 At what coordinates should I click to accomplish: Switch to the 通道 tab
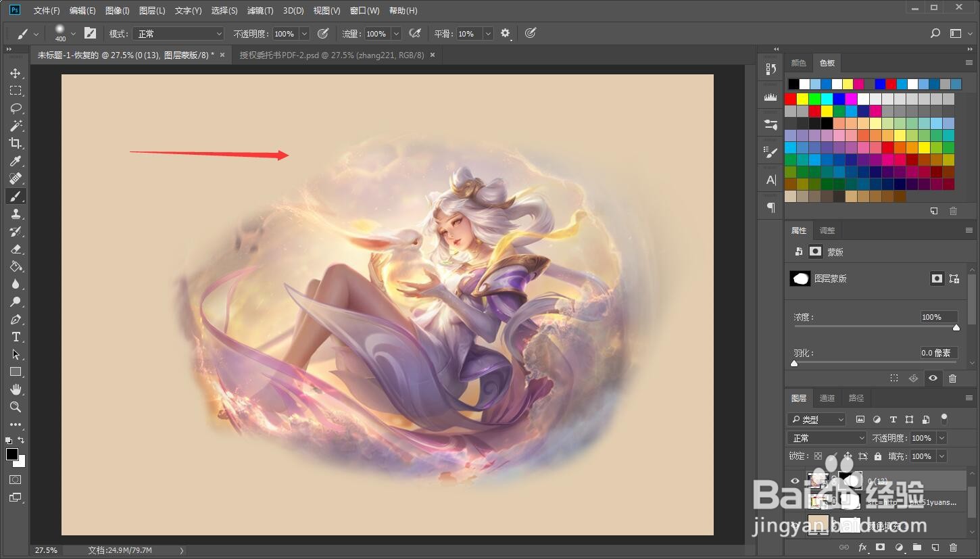[827, 398]
